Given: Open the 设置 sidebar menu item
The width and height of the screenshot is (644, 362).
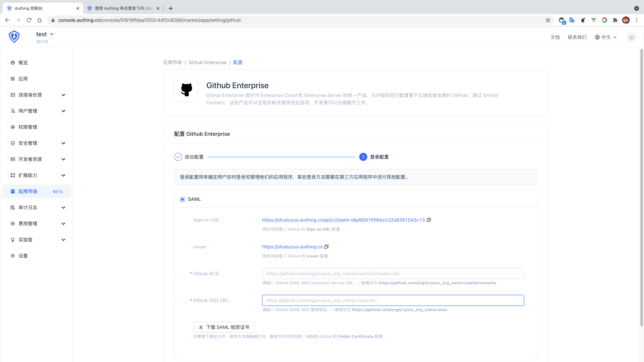Looking at the screenshot, I should (37, 256).
